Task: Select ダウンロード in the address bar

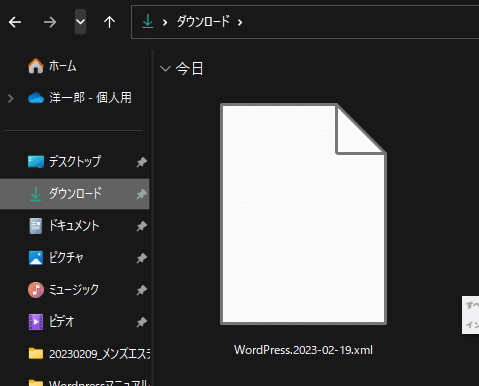Action: pos(203,22)
